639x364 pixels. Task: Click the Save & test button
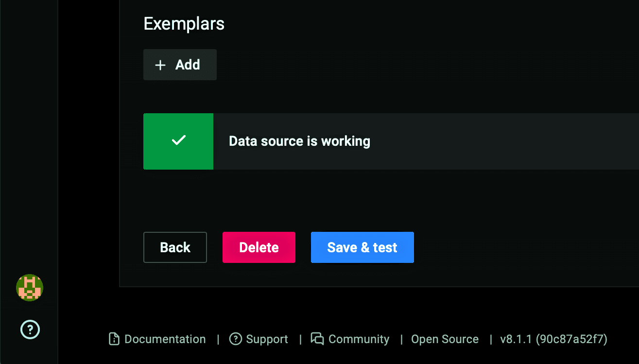[362, 247]
